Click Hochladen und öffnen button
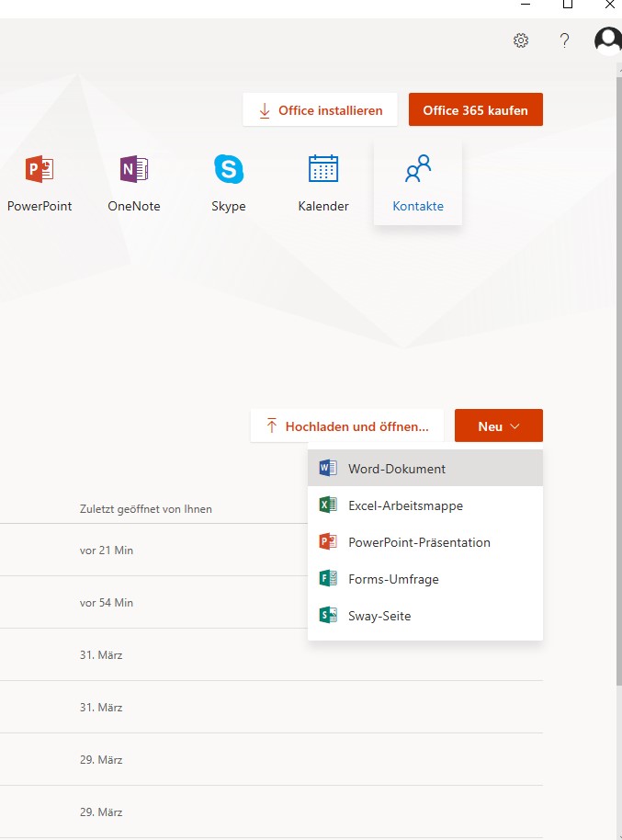The image size is (622, 840). coord(347,426)
